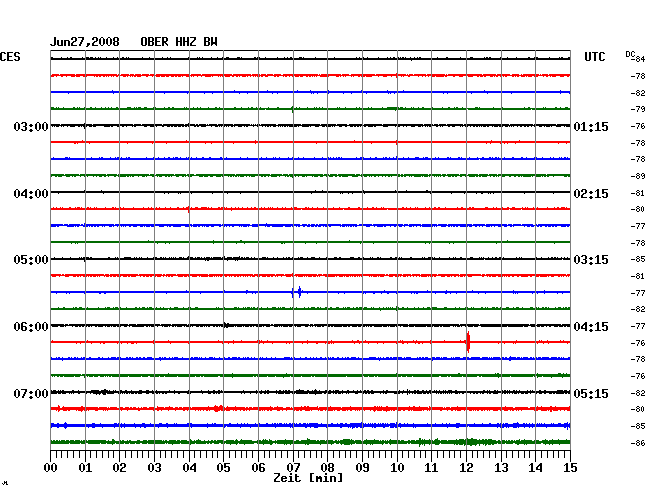
Task: Select minute tick label 03
Action: tap(154, 467)
